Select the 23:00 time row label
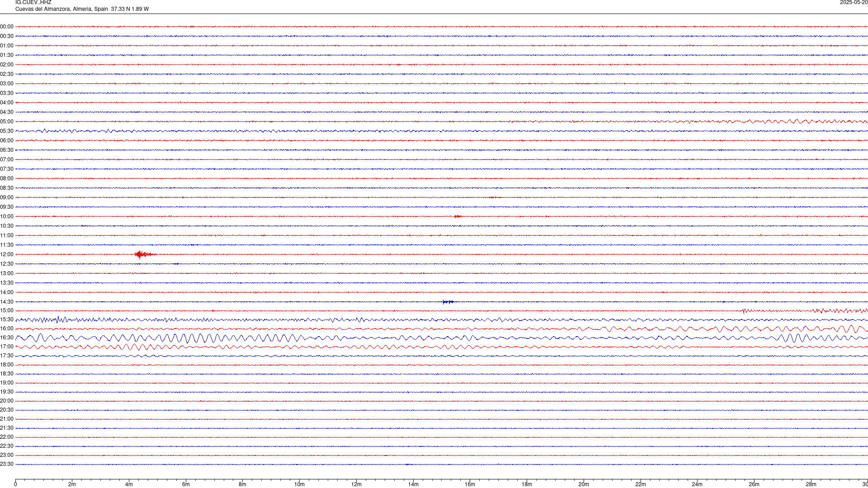 coord(7,455)
